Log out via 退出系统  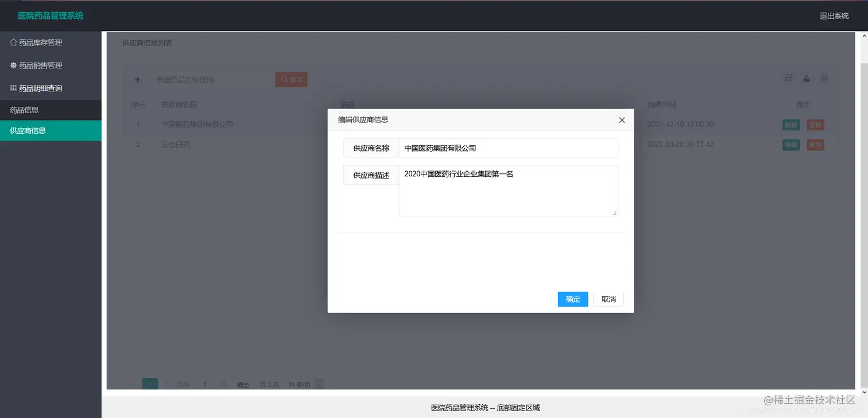834,16
